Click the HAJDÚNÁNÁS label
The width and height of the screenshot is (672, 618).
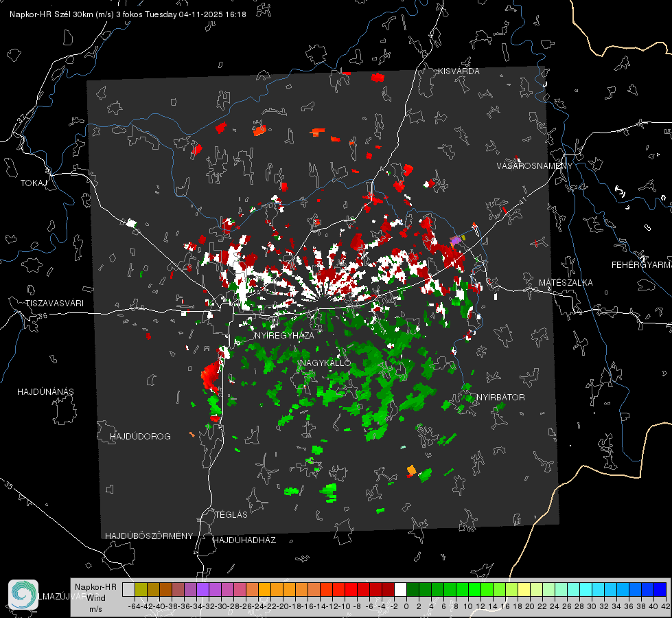coord(45,391)
